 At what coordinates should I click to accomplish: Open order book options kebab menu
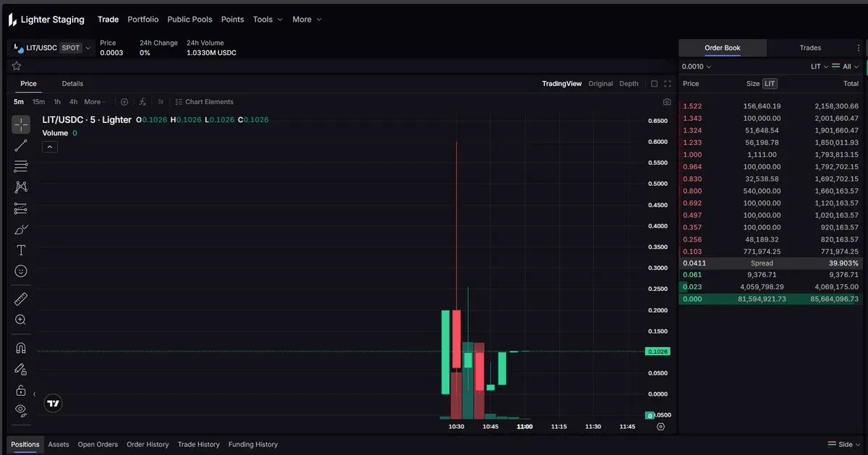(859, 48)
